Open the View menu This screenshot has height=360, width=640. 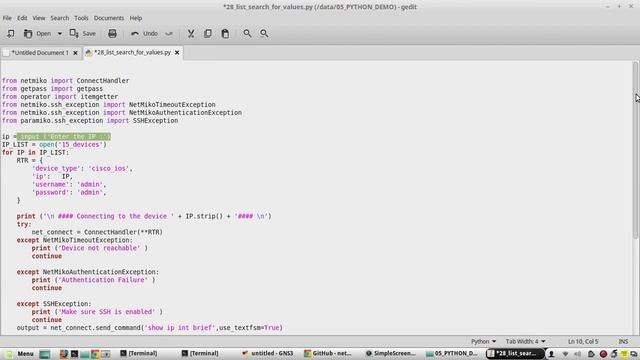coord(39,18)
